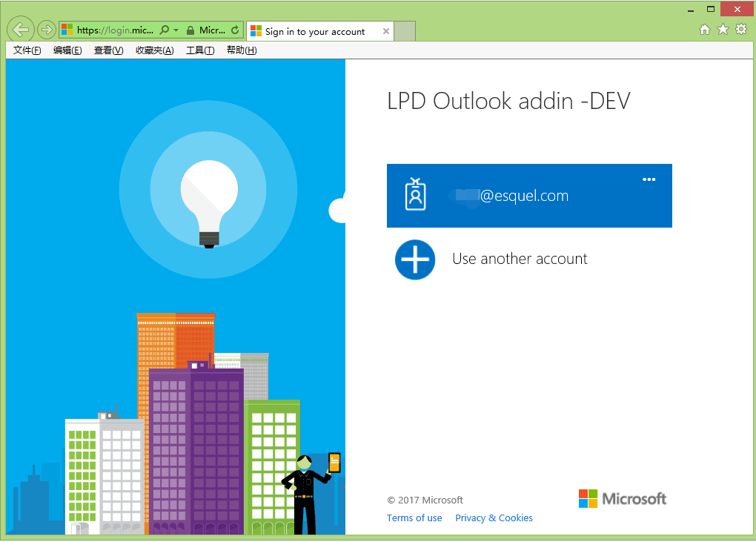Open Tools via the gear icon
756x542 pixels.
coord(741,30)
